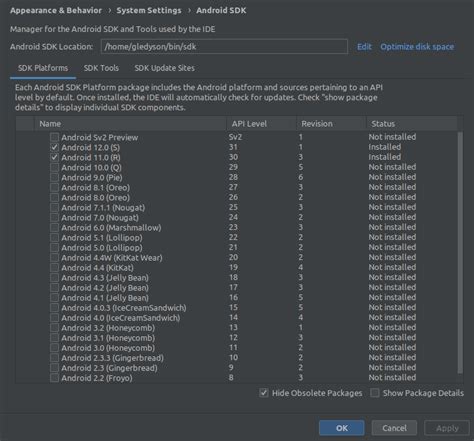Click the Cancel button
474x441 pixels.
point(394,428)
